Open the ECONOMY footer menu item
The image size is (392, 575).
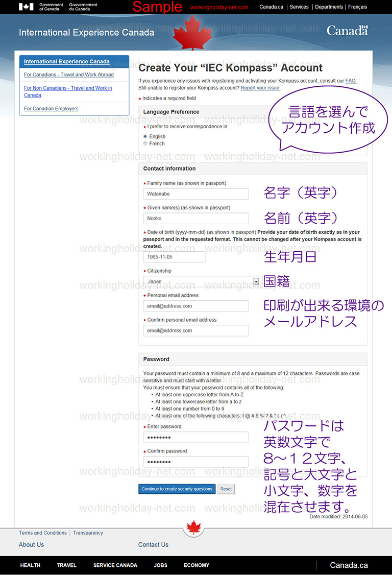(x=197, y=565)
